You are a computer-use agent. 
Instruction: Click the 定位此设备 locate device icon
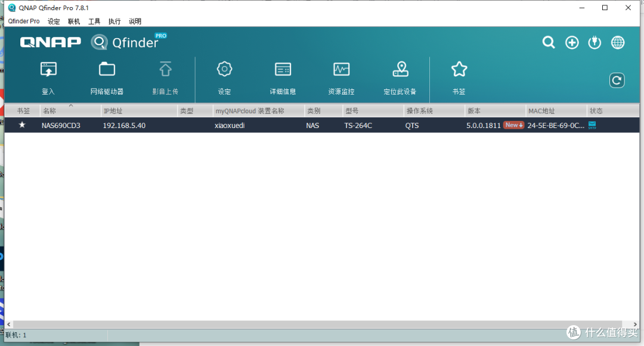pyautogui.click(x=401, y=69)
